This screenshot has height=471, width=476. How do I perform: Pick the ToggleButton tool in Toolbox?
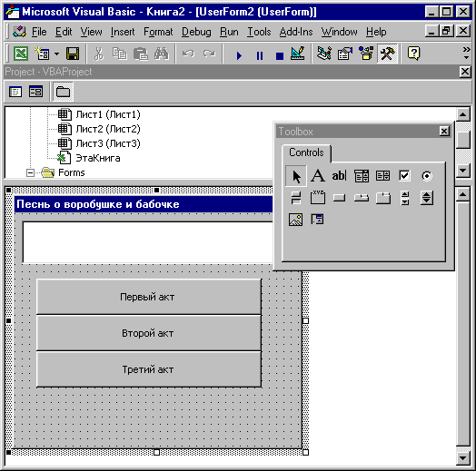tap(296, 198)
